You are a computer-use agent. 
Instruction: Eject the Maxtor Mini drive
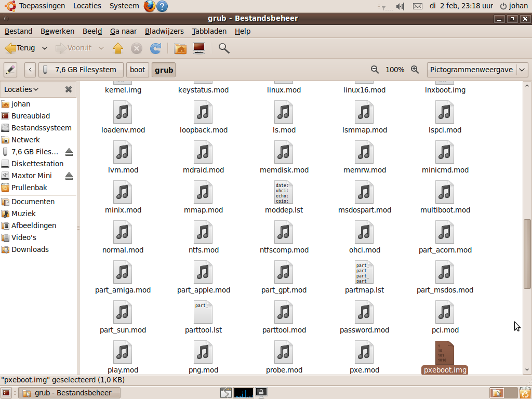[x=69, y=176]
